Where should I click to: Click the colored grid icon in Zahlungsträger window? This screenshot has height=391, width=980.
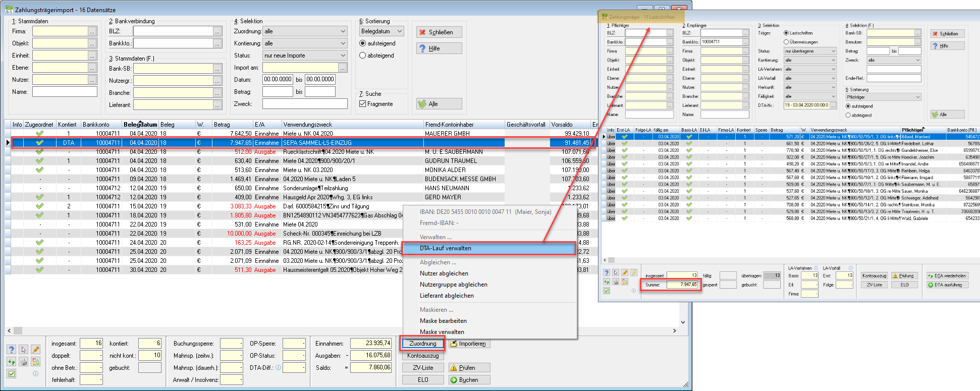[625, 282]
